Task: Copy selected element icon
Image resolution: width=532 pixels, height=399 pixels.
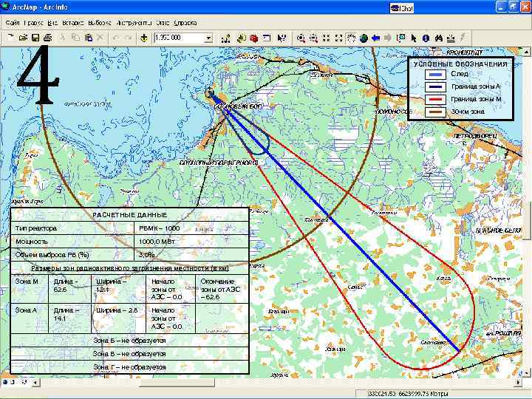Action: tap(75, 38)
